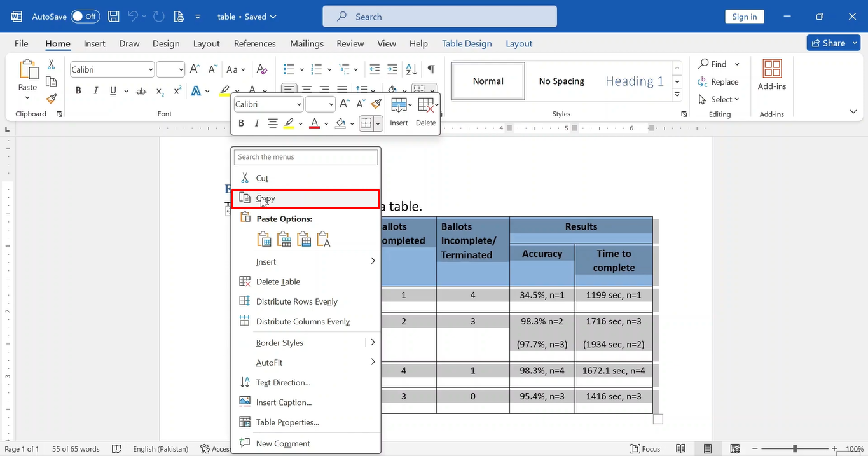The image size is (868, 456).
Task: Click the Cut scissors icon in ribbon
Action: 52,65
